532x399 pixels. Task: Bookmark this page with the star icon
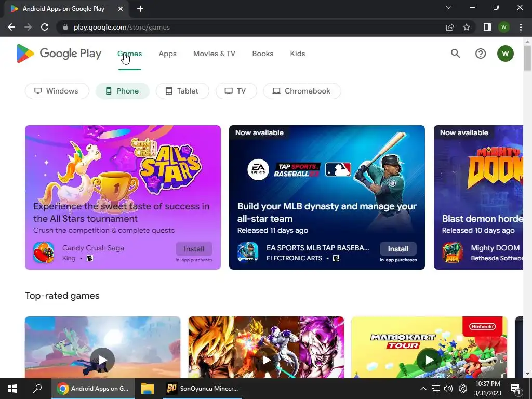tap(467, 27)
